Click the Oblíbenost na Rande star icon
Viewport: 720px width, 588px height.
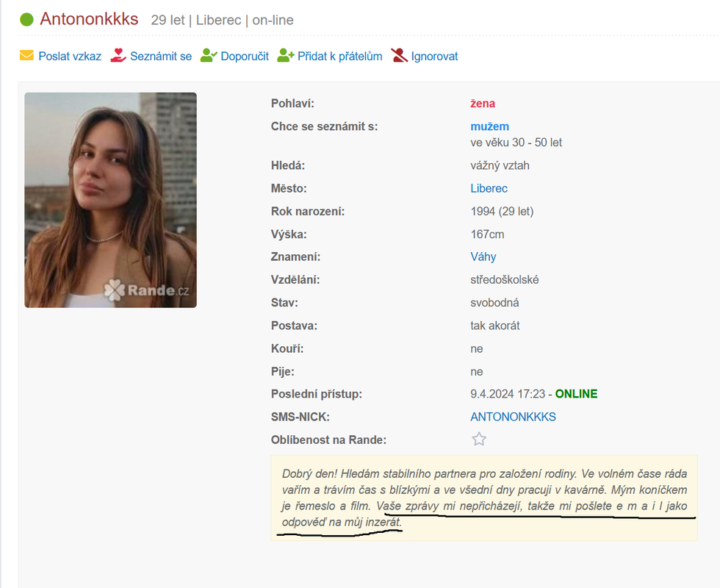[479, 440]
